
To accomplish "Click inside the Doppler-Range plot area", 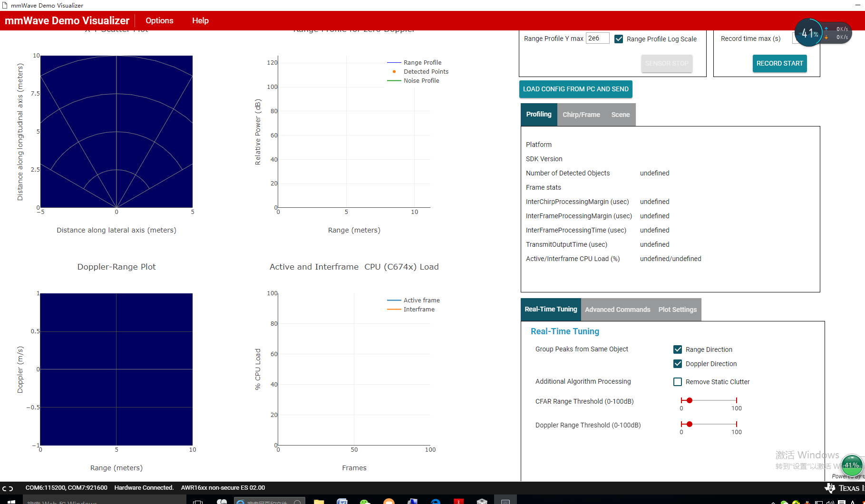I will 117,369.
